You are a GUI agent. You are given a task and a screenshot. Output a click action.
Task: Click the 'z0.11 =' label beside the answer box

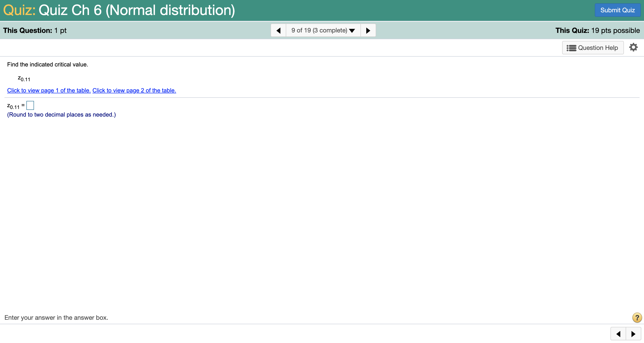15,106
